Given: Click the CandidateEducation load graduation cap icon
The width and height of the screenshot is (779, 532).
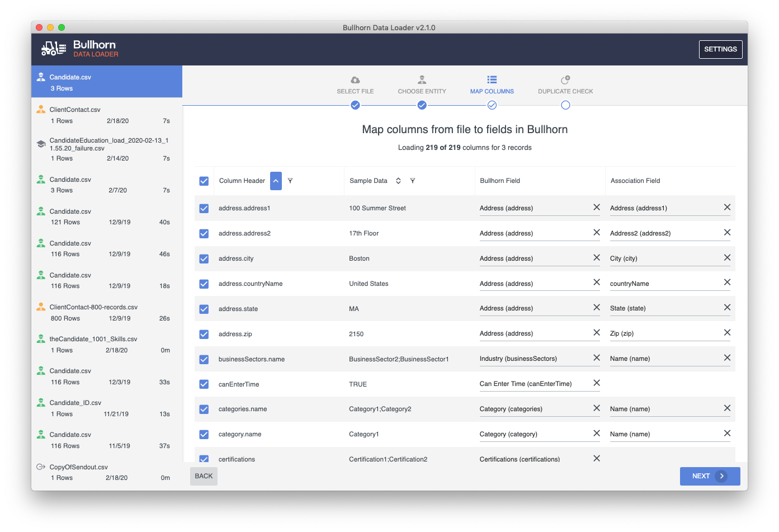Looking at the screenshot, I should pyautogui.click(x=41, y=144).
